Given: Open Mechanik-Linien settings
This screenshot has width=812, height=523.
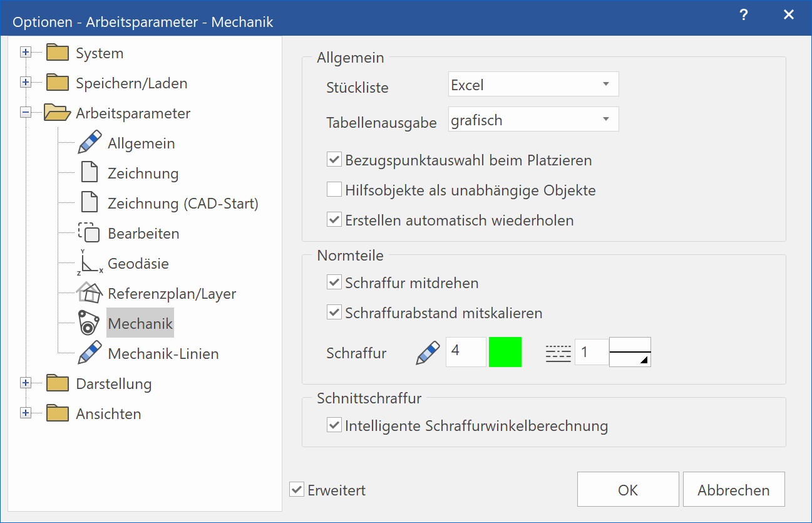Looking at the screenshot, I should [x=163, y=354].
